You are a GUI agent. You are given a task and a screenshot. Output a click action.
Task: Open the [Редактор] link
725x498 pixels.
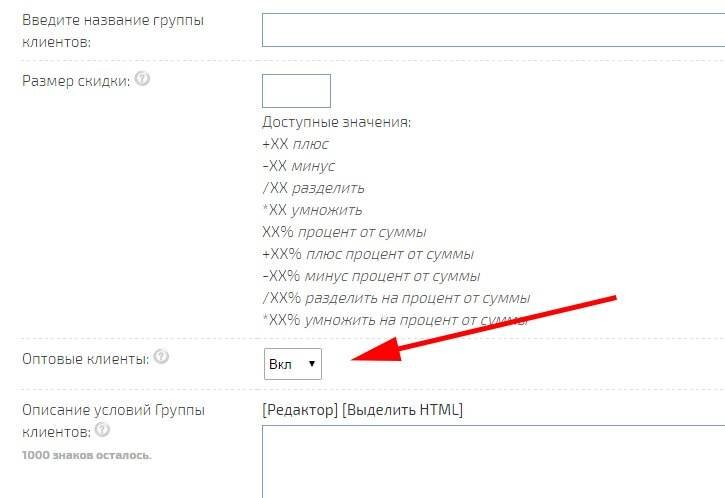click(299, 410)
